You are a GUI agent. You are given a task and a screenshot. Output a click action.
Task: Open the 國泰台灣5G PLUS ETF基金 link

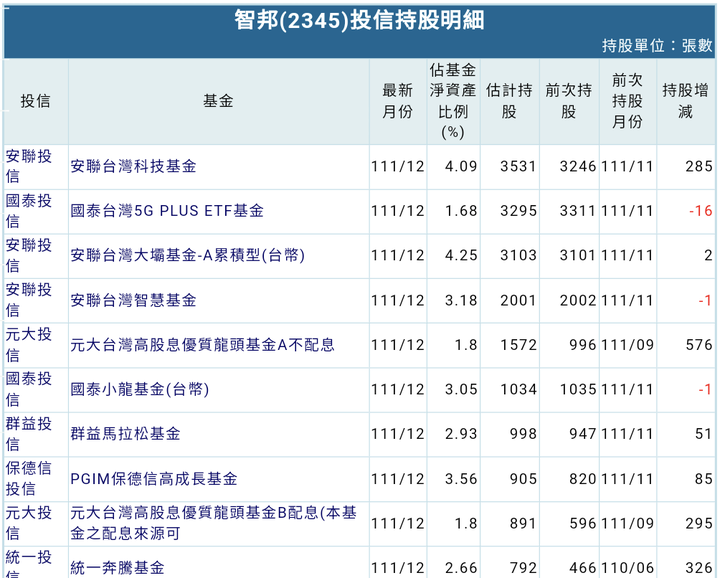pyautogui.click(x=167, y=211)
